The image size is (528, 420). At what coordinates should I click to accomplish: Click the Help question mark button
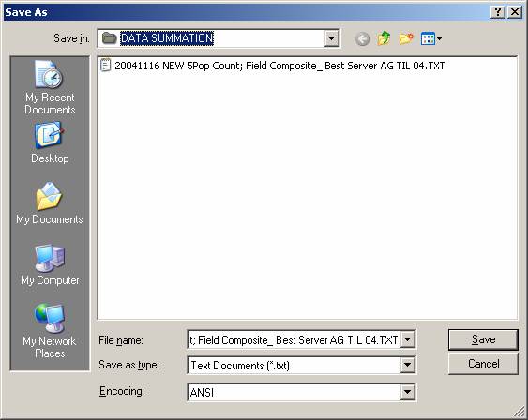click(498, 12)
